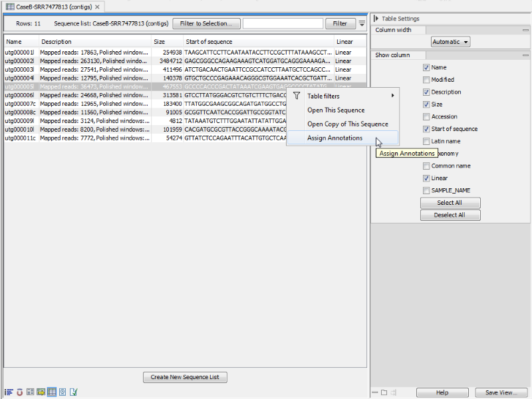Click the funnel icon beside Table filters
This screenshot has height=399, width=532.
(x=296, y=96)
